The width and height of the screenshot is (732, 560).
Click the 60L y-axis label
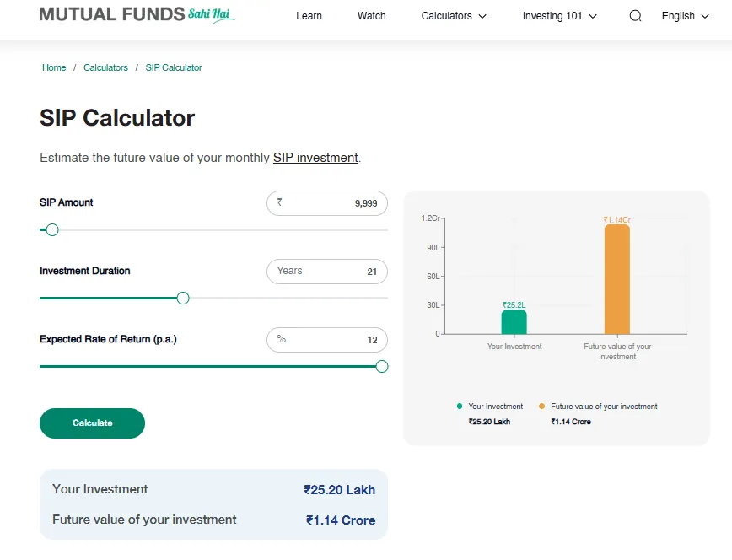click(433, 277)
